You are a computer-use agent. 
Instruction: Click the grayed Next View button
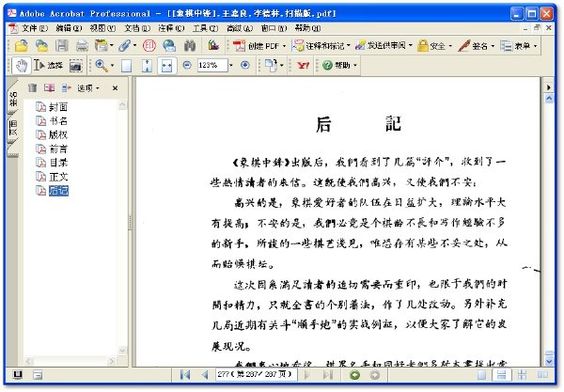coord(375,375)
